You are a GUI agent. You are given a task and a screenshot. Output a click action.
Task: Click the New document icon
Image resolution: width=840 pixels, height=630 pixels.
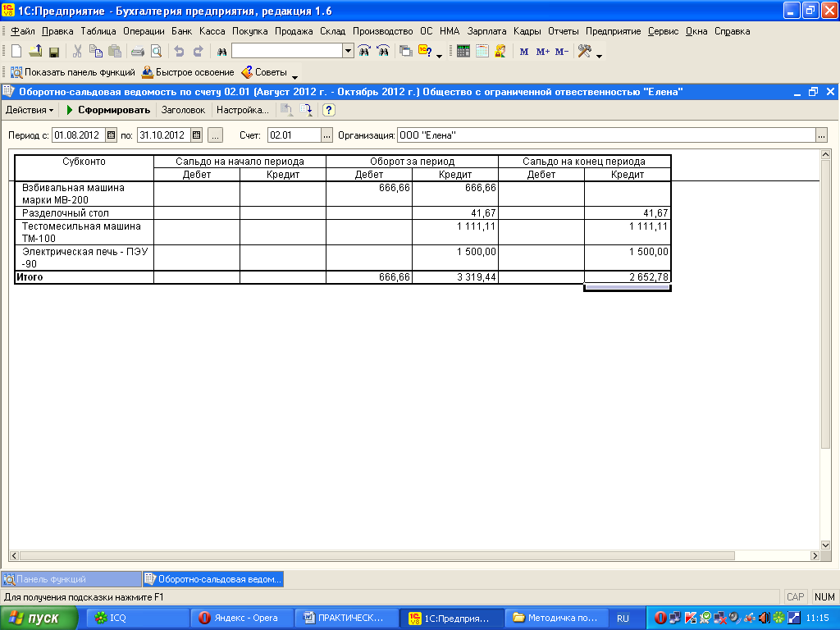pyautogui.click(x=16, y=52)
